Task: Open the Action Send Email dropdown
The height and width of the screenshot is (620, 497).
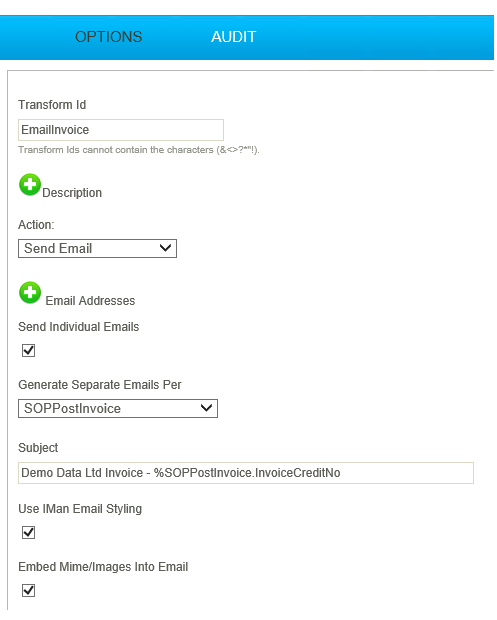Action: tap(97, 249)
